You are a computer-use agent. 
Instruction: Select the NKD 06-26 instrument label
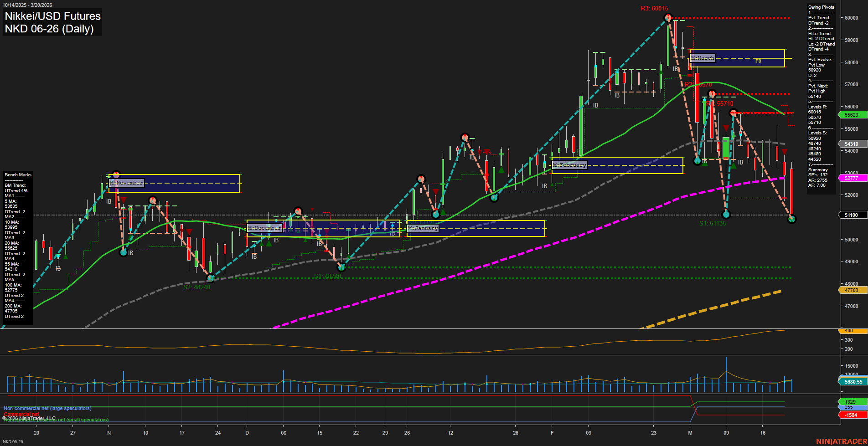pyautogui.click(x=13, y=441)
